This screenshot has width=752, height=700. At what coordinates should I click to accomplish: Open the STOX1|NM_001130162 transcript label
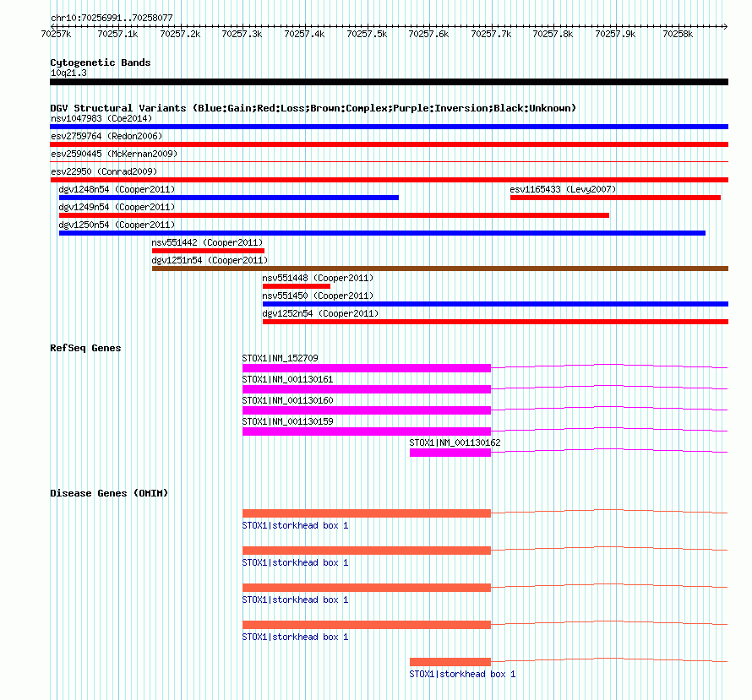point(455,442)
